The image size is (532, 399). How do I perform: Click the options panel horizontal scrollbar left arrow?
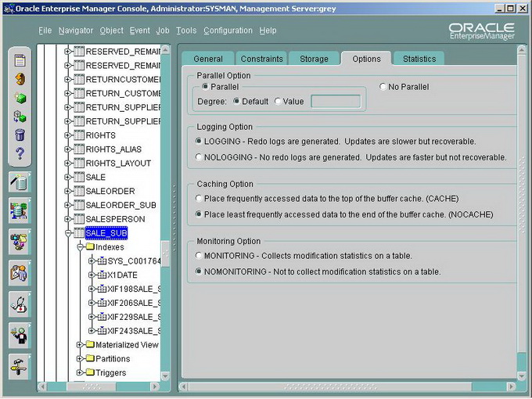184,386
